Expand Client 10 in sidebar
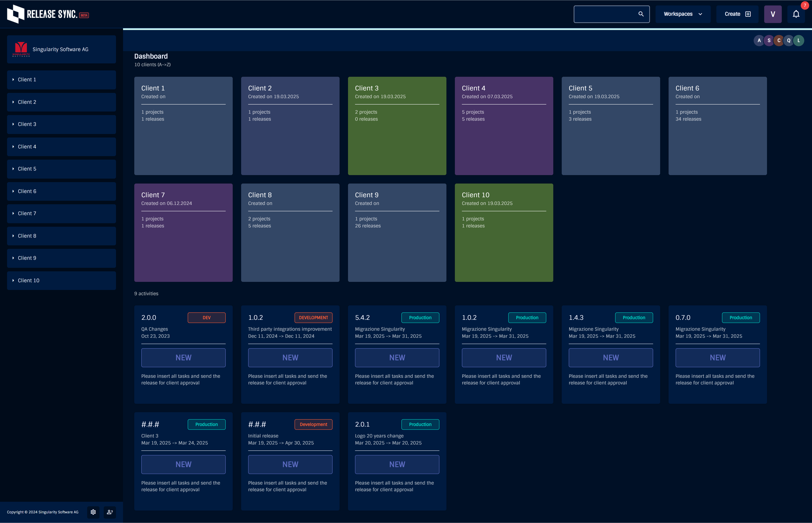 click(13, 280)
